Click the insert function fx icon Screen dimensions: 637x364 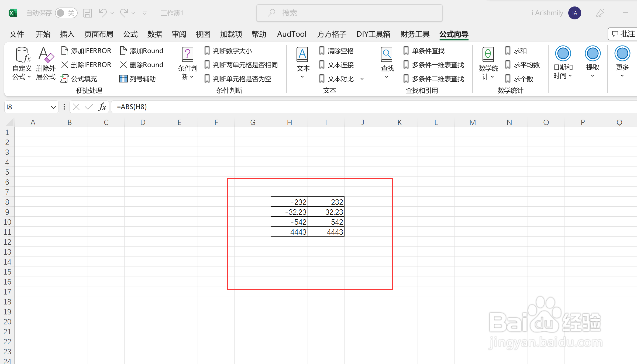click(x=102, y=107)
